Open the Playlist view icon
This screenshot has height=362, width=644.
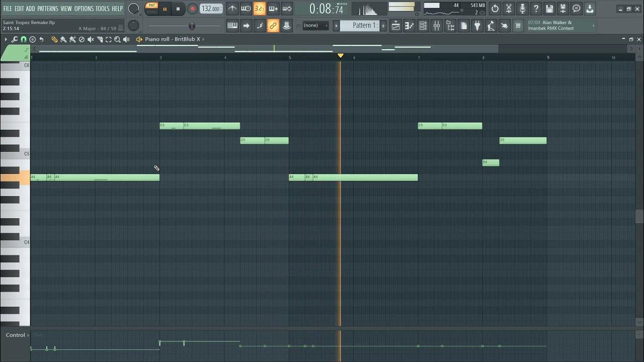(396, 26)
